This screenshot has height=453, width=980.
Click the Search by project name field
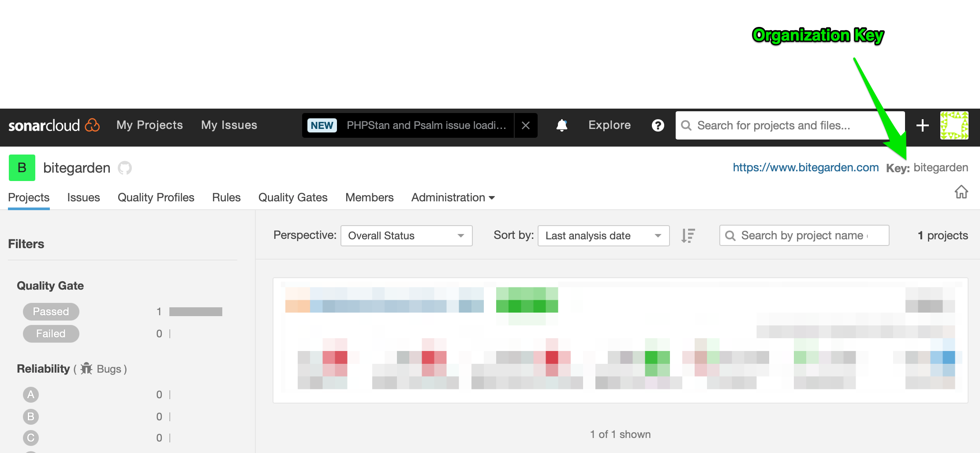point(804,235)
